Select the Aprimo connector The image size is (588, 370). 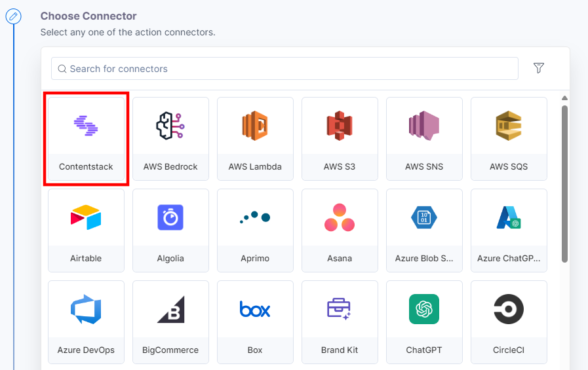point(255,230)
